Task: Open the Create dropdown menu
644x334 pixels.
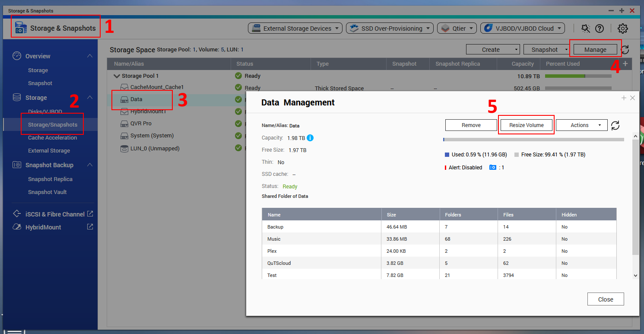Action: point(493,50)
